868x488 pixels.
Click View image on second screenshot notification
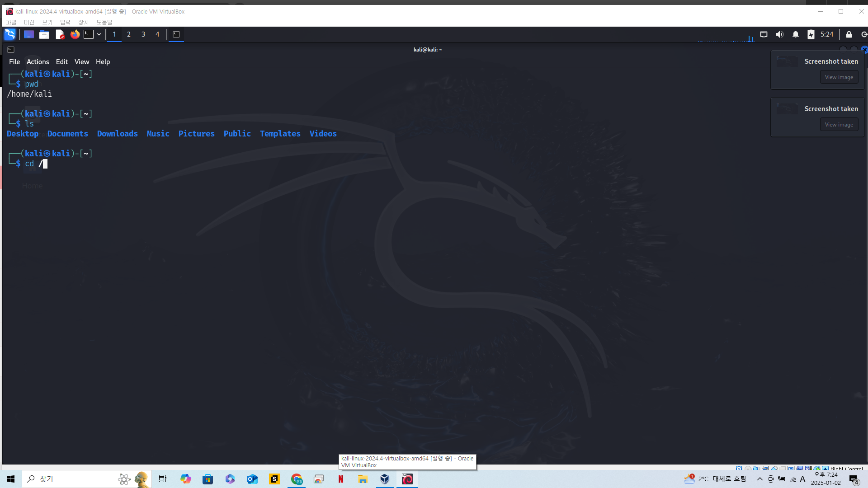[x=839, y=125]
